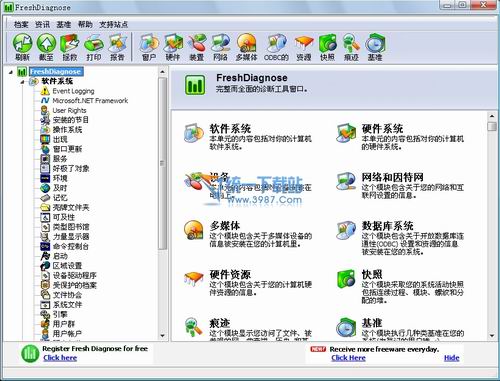Viewport: 500px width, 381px height.
Task: Select 系统文件 in tree
Action: point(67,305)
